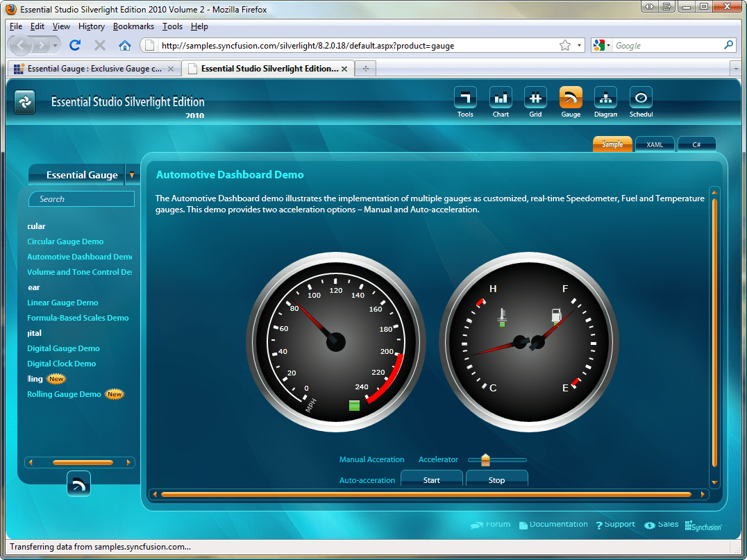
Task: Go to the browser home page
Action: pos(124,44)
